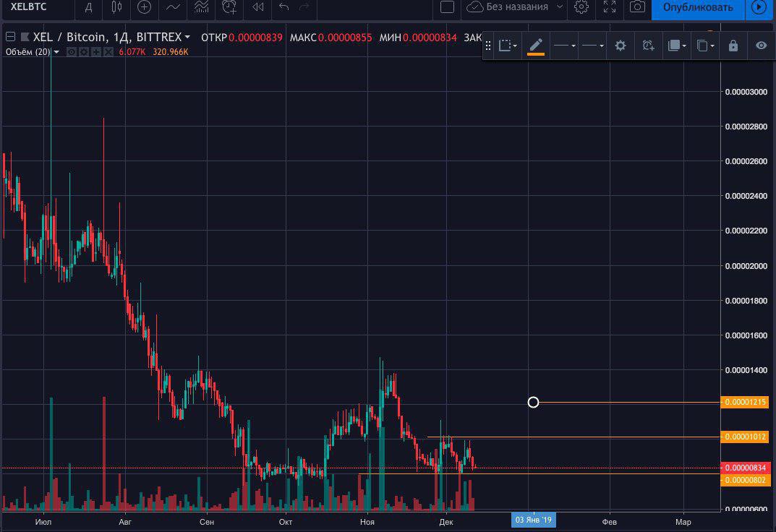Open the clone or copy drawing dropdown
The width and height of the screenshot is (776, 532).
pyautogui.click(x=705, y=46)
